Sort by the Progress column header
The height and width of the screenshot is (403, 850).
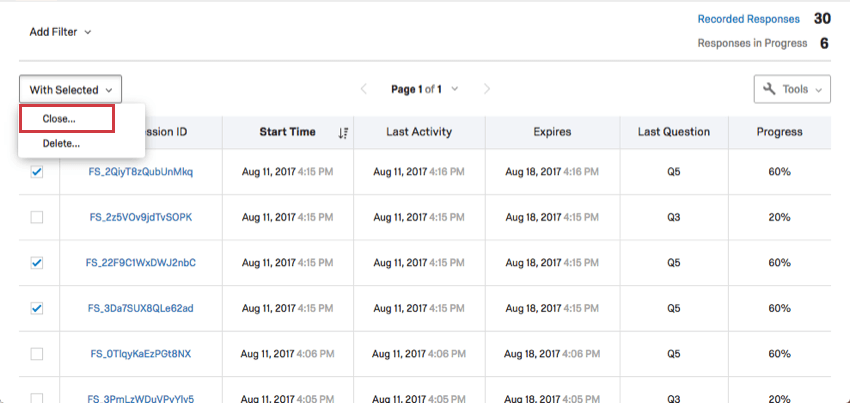coord(779,132)
